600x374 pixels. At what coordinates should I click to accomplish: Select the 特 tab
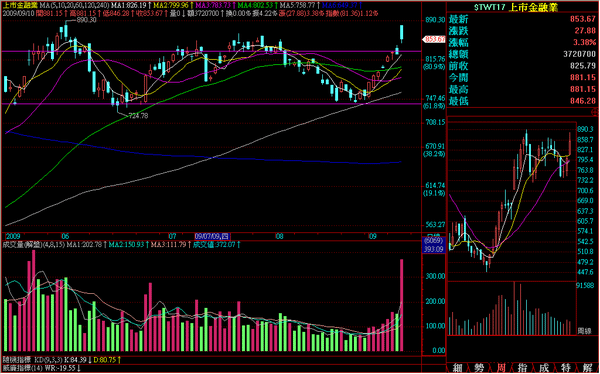[x=566, y=368]
